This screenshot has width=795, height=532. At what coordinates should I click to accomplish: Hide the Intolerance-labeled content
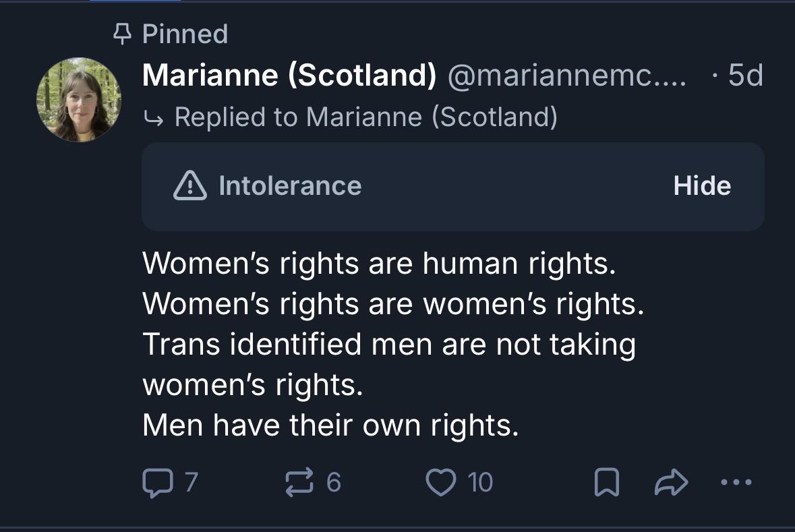coord(702,185)
